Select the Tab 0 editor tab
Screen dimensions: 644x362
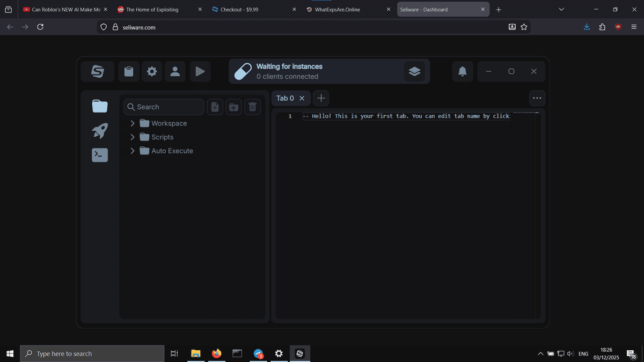coord(285,98)
